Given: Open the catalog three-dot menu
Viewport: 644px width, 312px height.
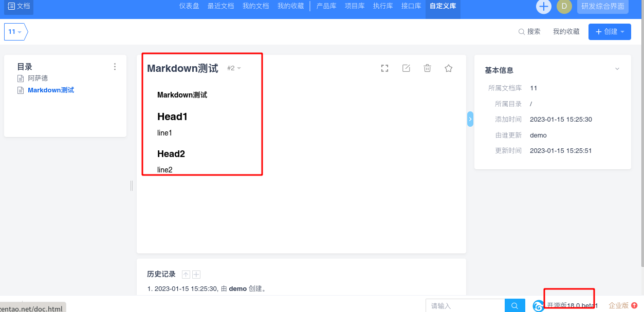Looking at the screenshot, I should [115, 67].
